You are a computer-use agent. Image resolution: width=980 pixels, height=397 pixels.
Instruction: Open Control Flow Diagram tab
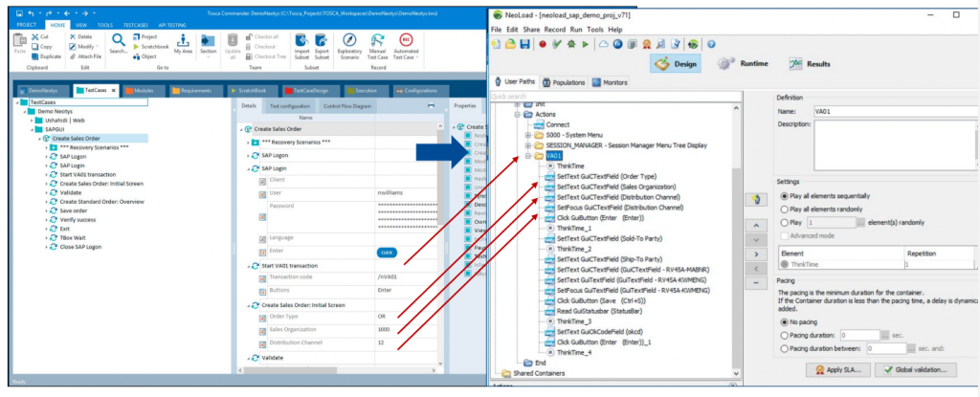346,105
